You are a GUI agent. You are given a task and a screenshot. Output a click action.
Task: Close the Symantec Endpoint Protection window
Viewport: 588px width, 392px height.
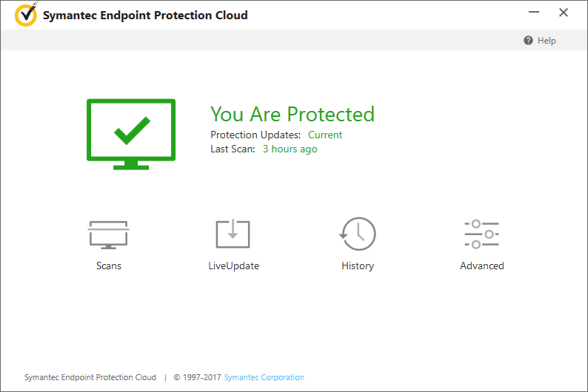tap(564, 13)
